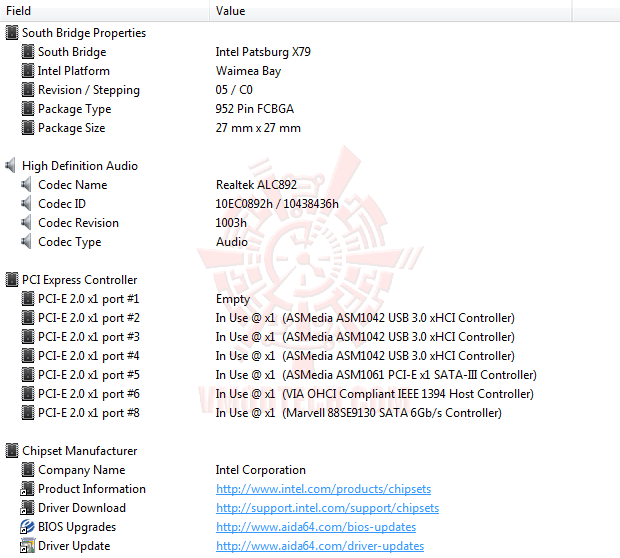This screenshot has width=620, height=558.
Task: Click the Driver Update icon
Action: (27, 545)
